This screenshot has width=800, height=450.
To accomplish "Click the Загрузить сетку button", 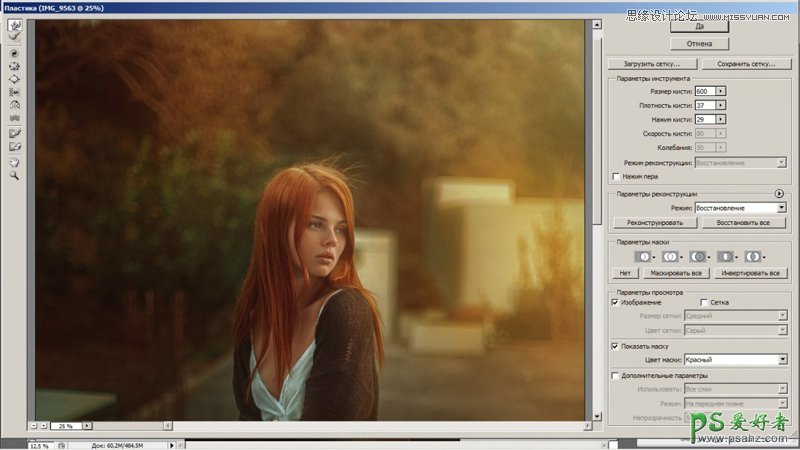I will pos(652,64).
